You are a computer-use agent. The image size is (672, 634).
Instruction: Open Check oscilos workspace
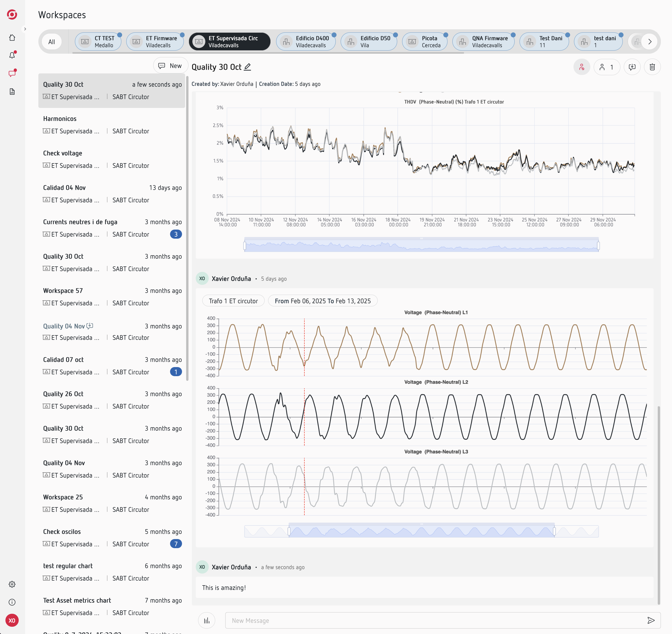coord(111,538)
